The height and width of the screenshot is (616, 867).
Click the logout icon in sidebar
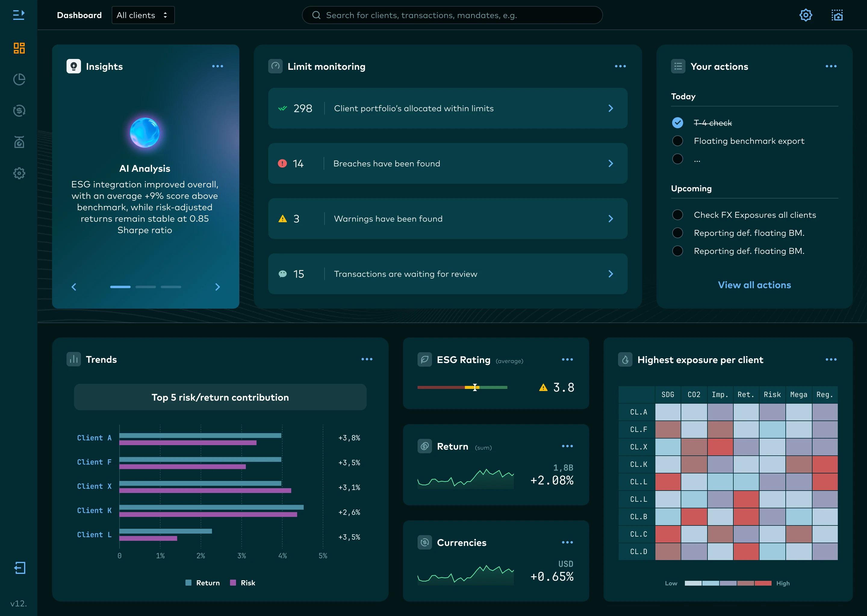(x=19, y=568)
